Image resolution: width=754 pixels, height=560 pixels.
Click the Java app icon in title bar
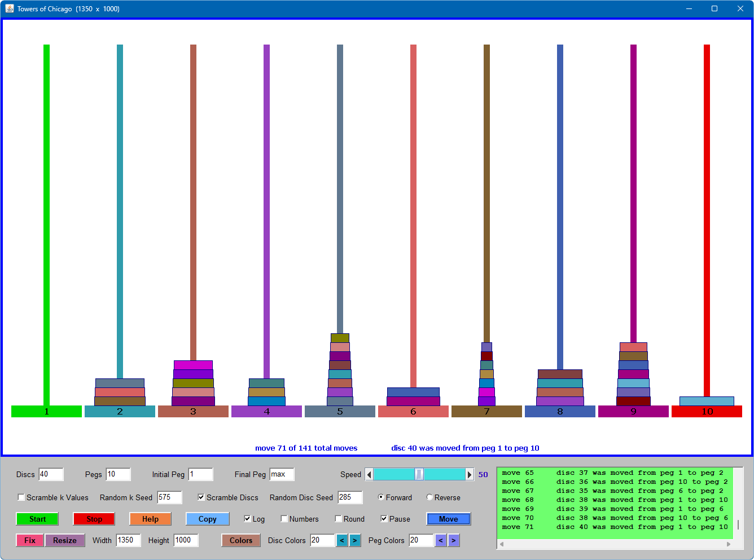pyautogui.click(x=9, y=8)
